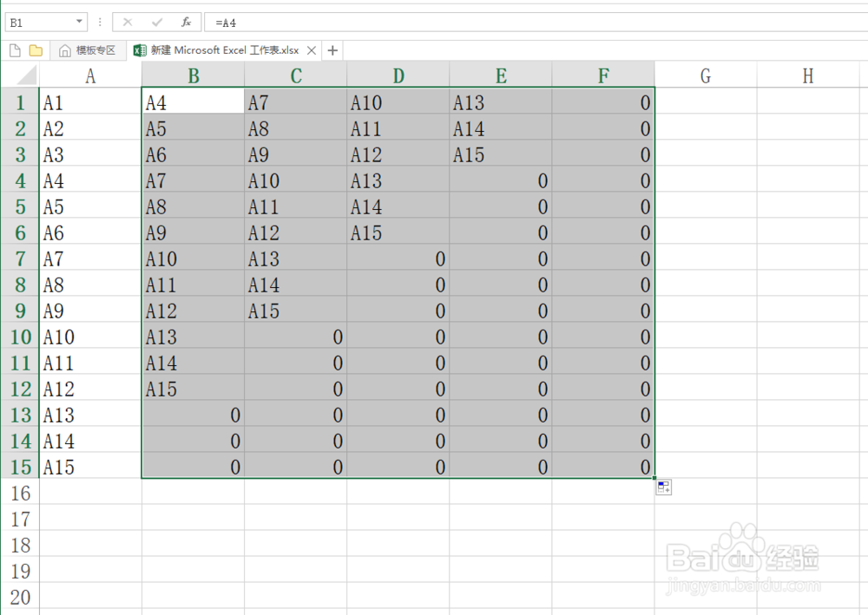Viewport: 868px width, 615px height.
Task: Click cell C10 containing 0
Action: (x=296, y=336)
